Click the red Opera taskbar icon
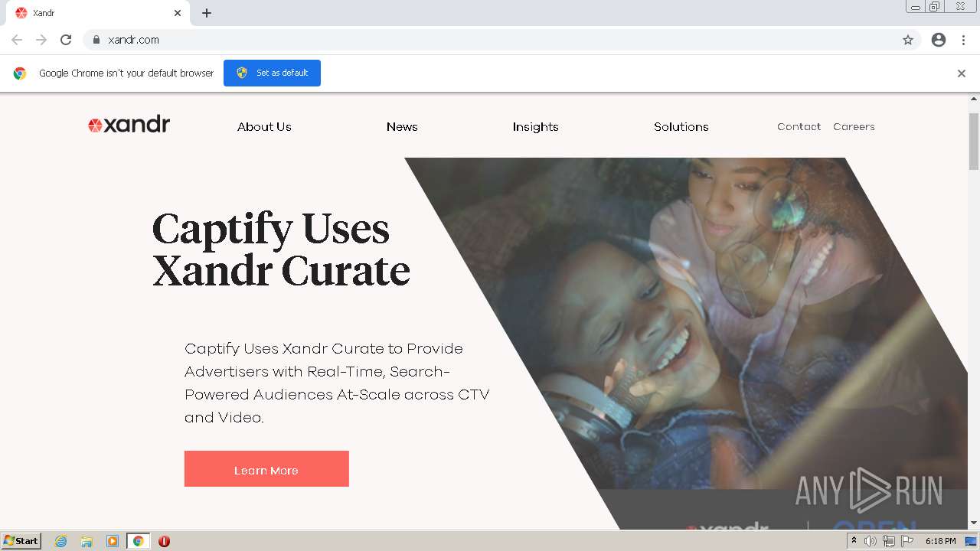 click(x=164, y=541)
